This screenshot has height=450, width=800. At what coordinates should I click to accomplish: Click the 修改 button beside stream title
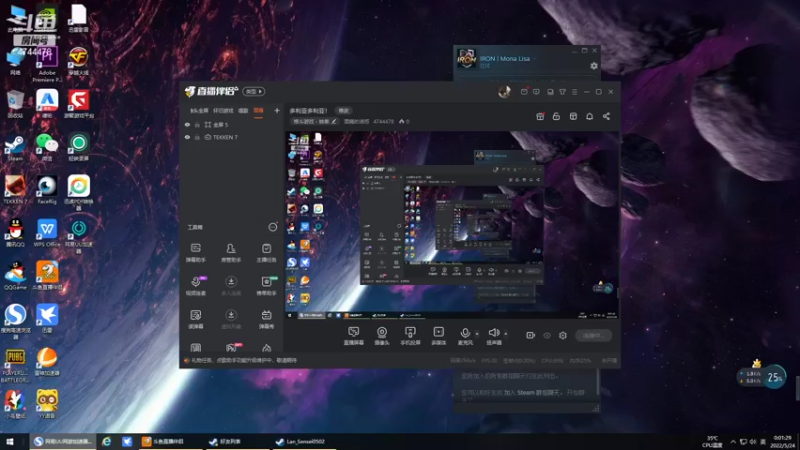tap(343, 111)
